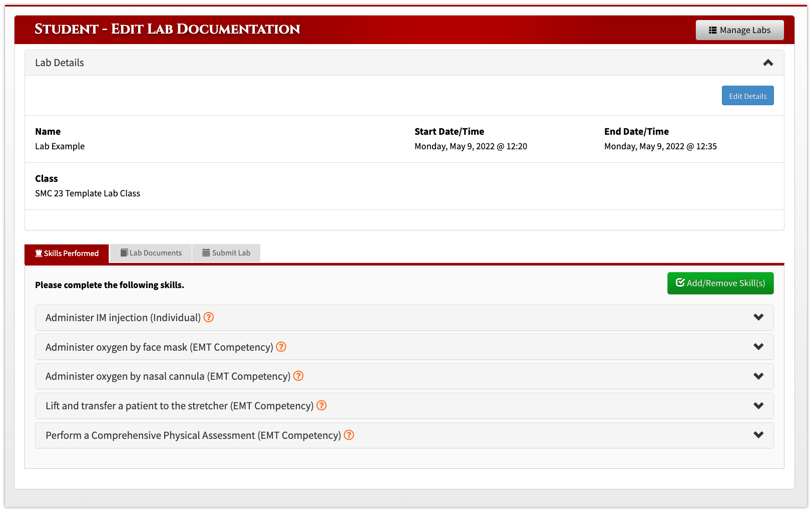
Task: Expand the Administer IM injection (Individual) skill
Action: tap(759, 317)
